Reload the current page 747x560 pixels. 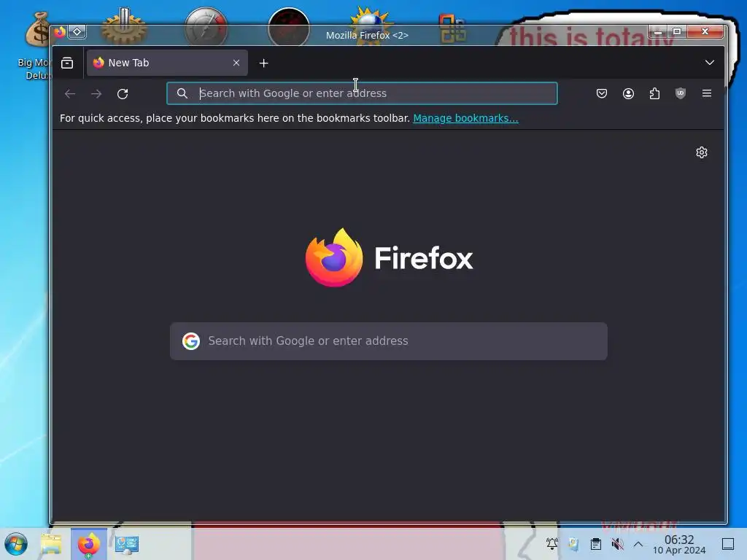tap(123, 94)
